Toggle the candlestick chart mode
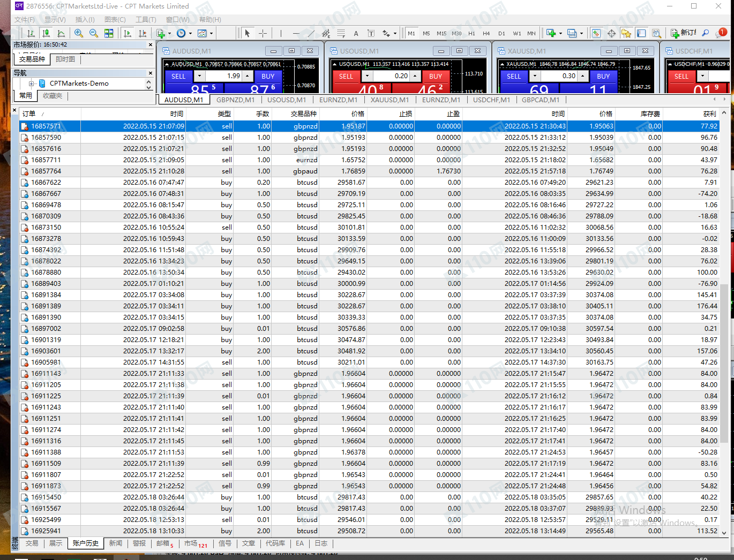734x560 pixels. pos(46,33)
